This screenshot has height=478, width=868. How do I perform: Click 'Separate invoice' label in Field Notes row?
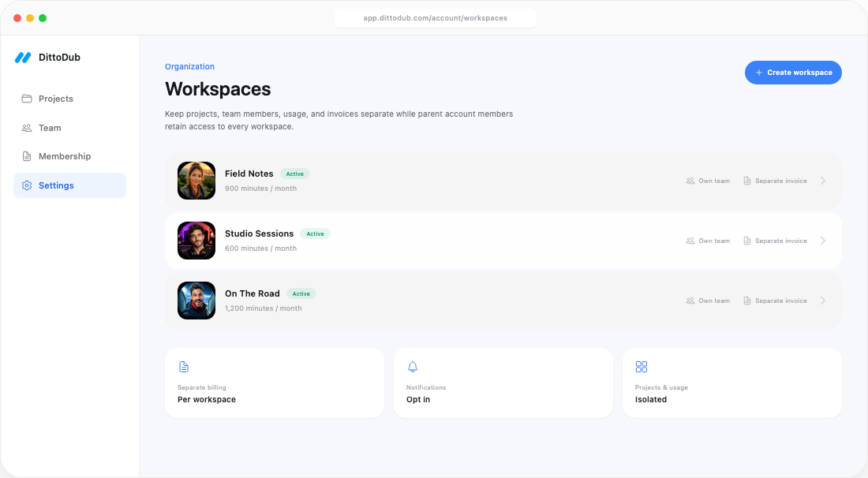[781, 181]
